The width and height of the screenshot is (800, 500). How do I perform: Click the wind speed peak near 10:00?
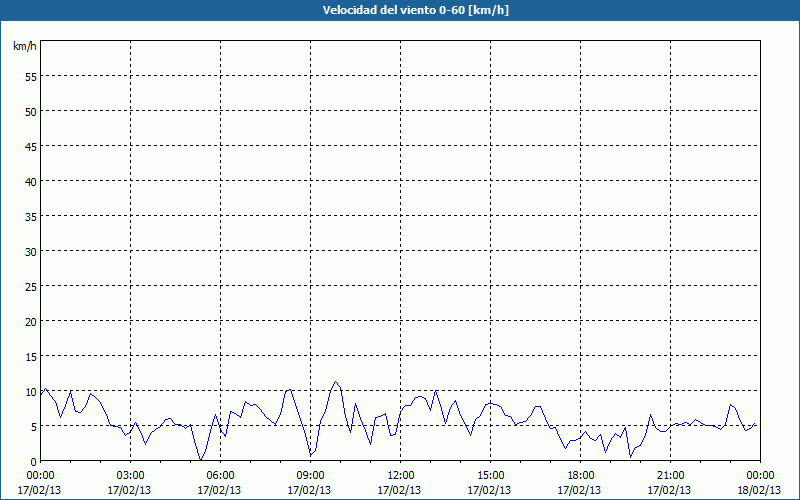(335, 382)
